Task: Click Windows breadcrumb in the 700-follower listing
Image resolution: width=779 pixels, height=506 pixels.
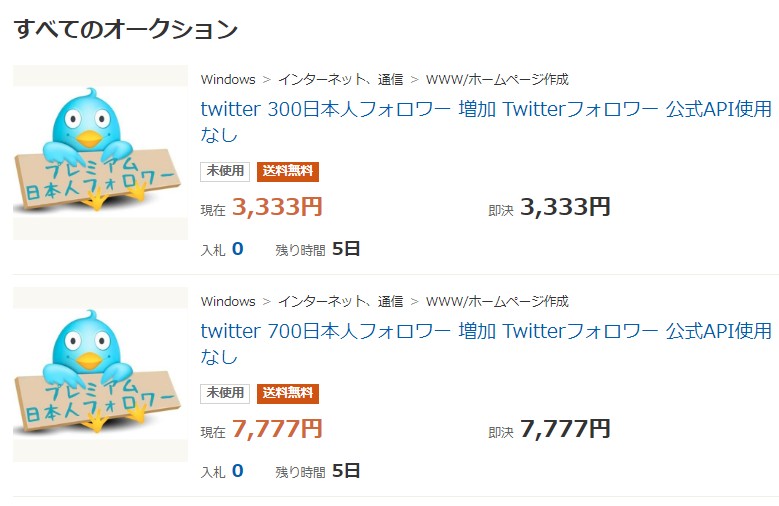Action: click(x=228, y=301)
